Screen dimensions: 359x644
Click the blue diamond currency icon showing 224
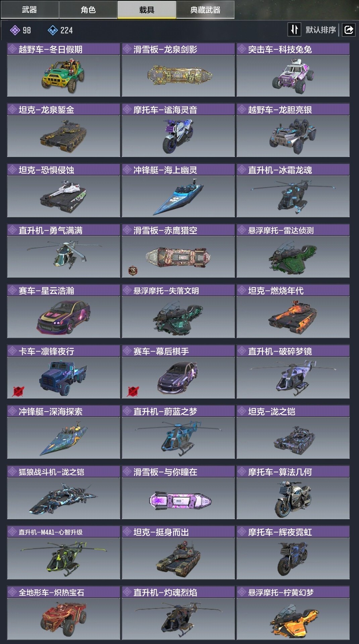coord(53,30)
